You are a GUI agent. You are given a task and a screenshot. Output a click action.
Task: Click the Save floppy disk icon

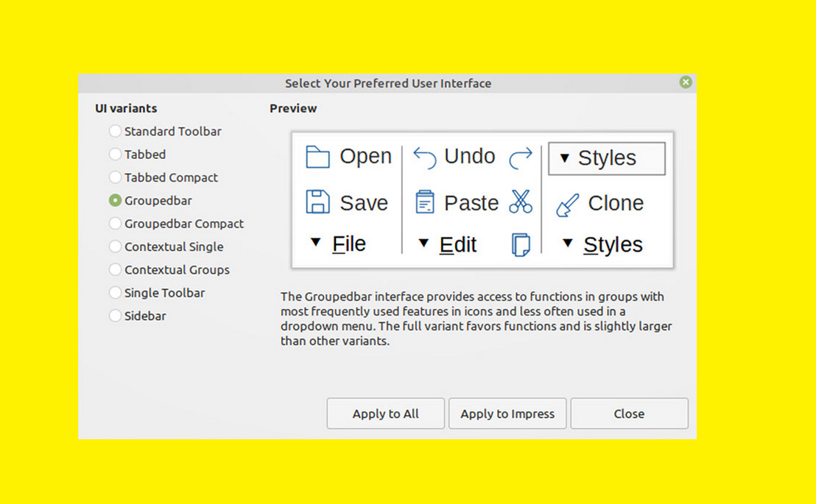tap(317, 202)
